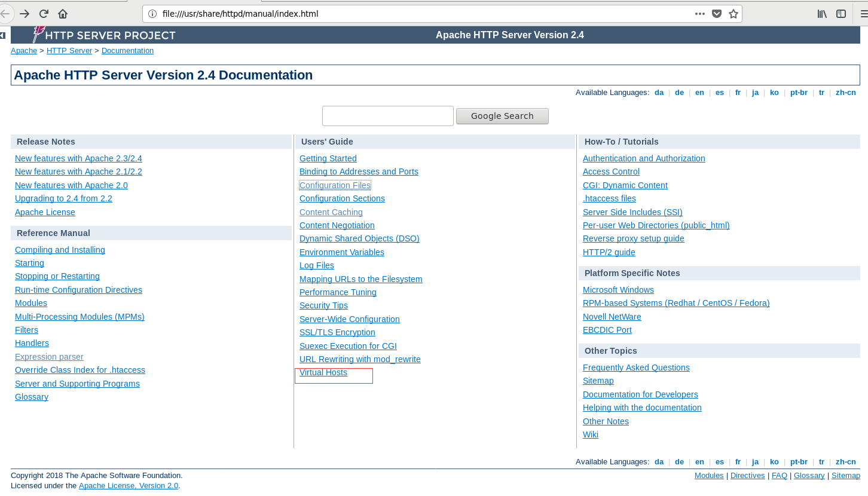Screen dimensions: 868x496
Task: Open the site information icon in address bar
Action: pos(152,14)
